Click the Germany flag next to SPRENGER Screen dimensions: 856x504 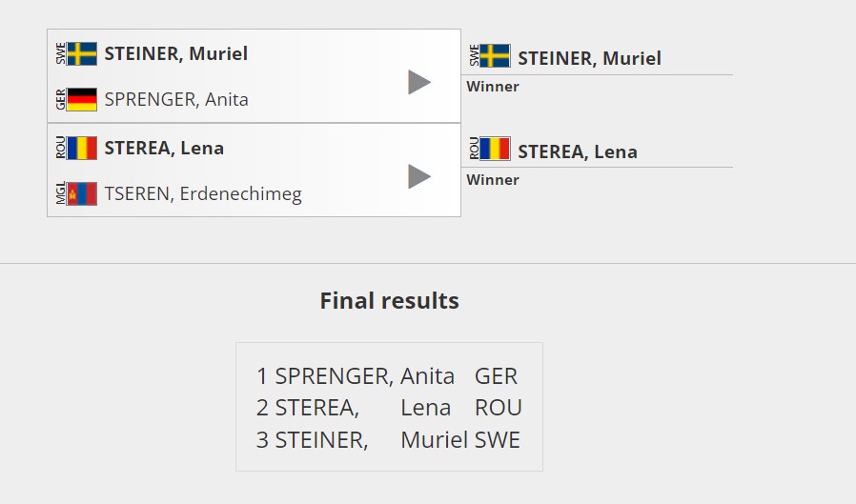82,99
